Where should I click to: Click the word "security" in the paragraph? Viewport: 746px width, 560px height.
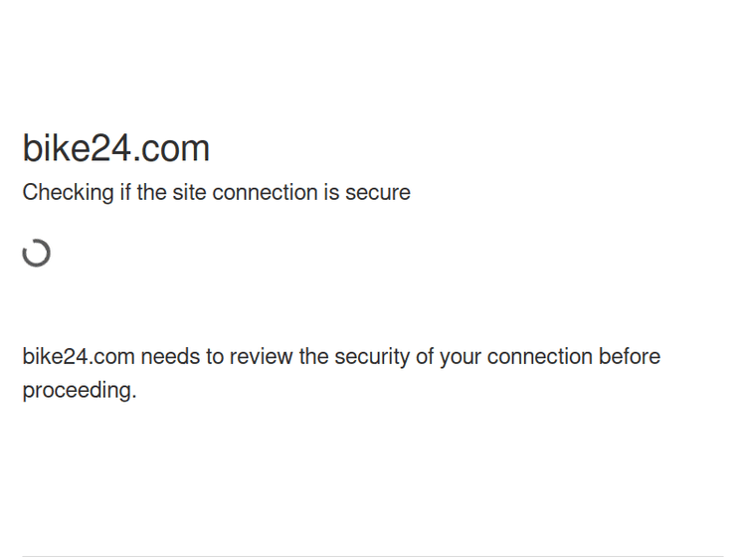[x=371, y=357]
